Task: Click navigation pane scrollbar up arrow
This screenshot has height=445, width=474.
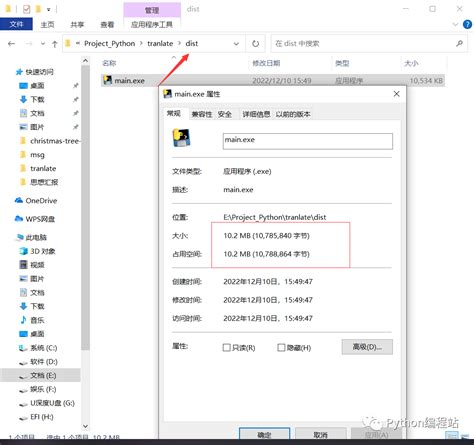Action: pos(85,61)
